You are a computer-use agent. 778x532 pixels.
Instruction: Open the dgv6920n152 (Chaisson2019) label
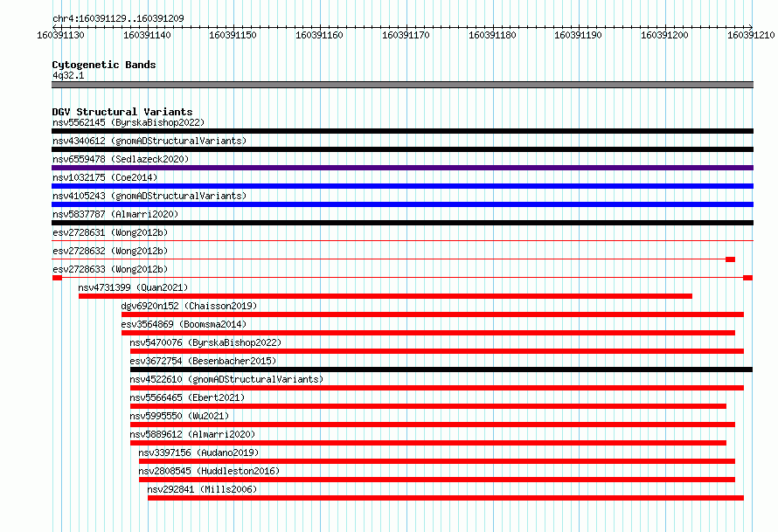189,306
